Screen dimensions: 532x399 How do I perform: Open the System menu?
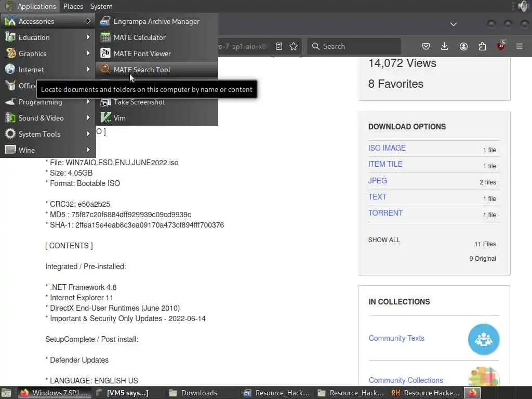pyautogui.click(x=101, y=6)
